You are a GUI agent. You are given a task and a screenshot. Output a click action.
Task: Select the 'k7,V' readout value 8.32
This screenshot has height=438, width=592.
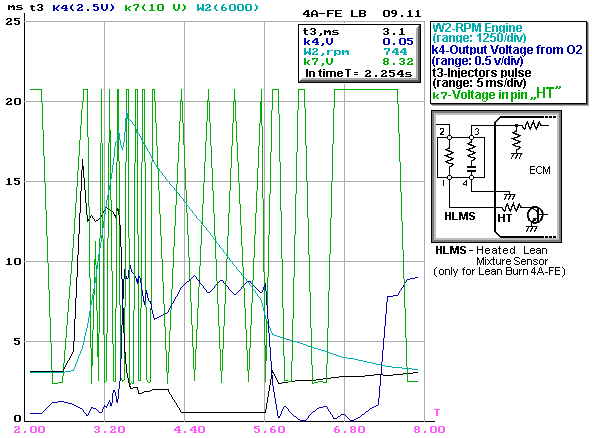click(398, 61)
